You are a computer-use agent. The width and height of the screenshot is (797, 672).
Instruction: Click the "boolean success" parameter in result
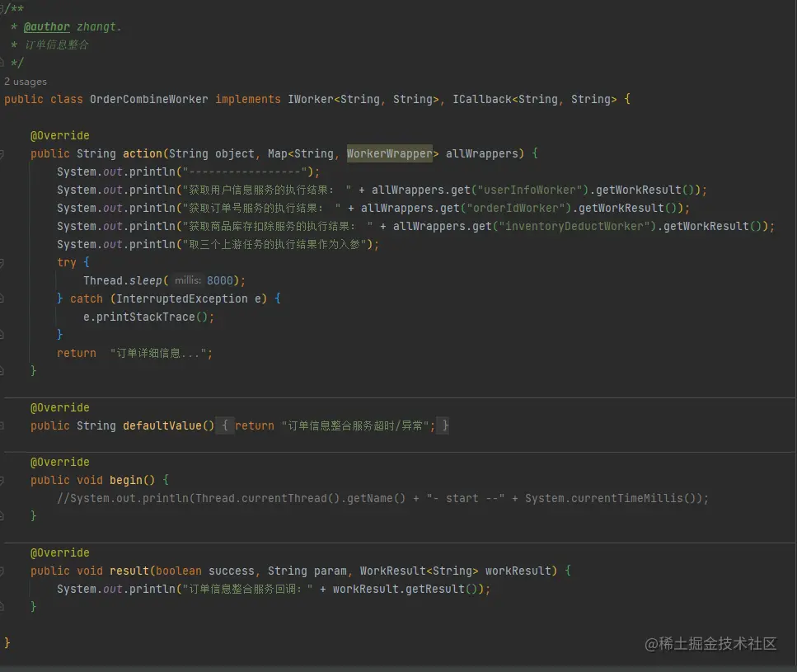tap(205, 571)
